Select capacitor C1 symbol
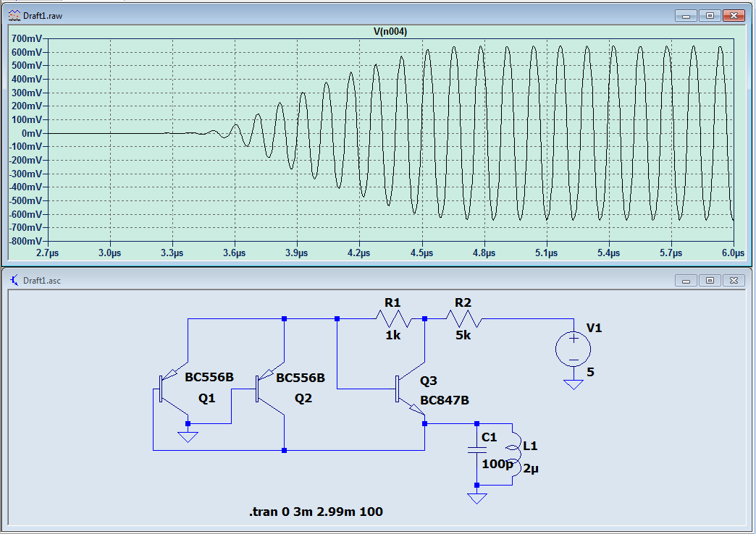 pyautogui.click(x=476, y=450)
